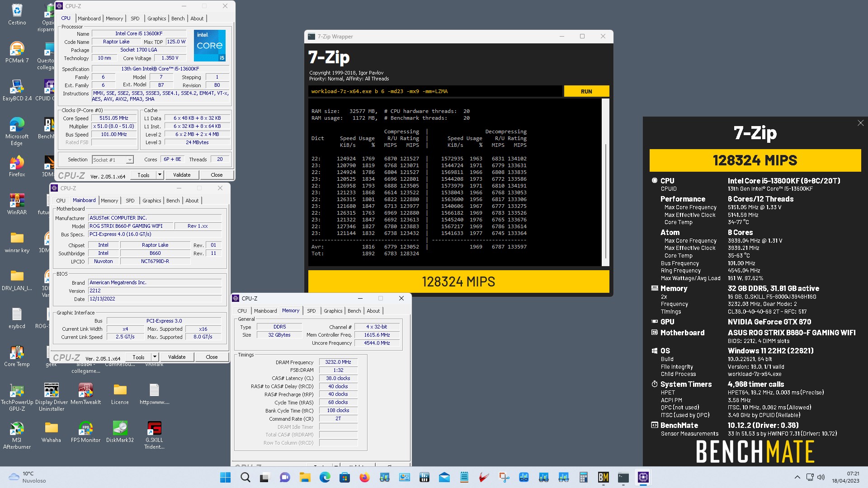Screen dimensions: 868x488
Task: Click RUN in the 7-Zip Wrapper
Action: (586, 91)
